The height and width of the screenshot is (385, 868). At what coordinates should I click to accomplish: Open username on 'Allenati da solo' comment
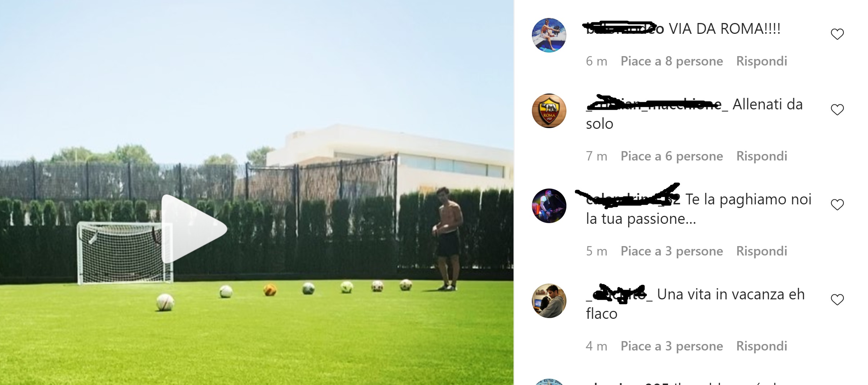tap(657, 104)
